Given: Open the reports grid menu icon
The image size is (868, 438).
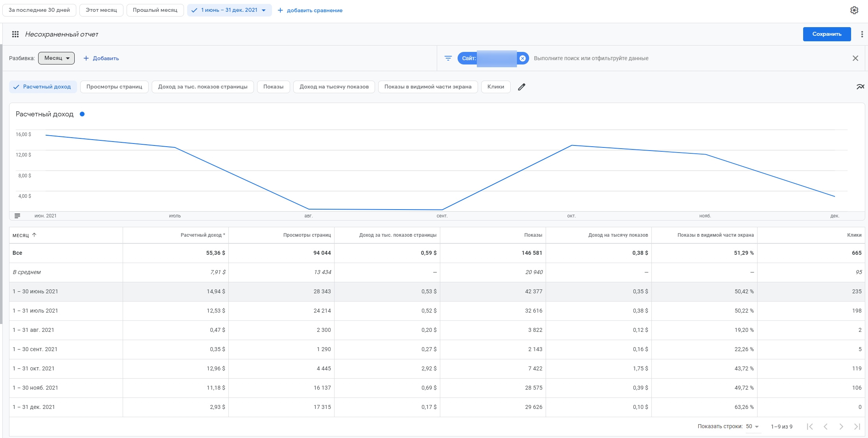Looking at the screenshot, I should (x=15, y=34).
